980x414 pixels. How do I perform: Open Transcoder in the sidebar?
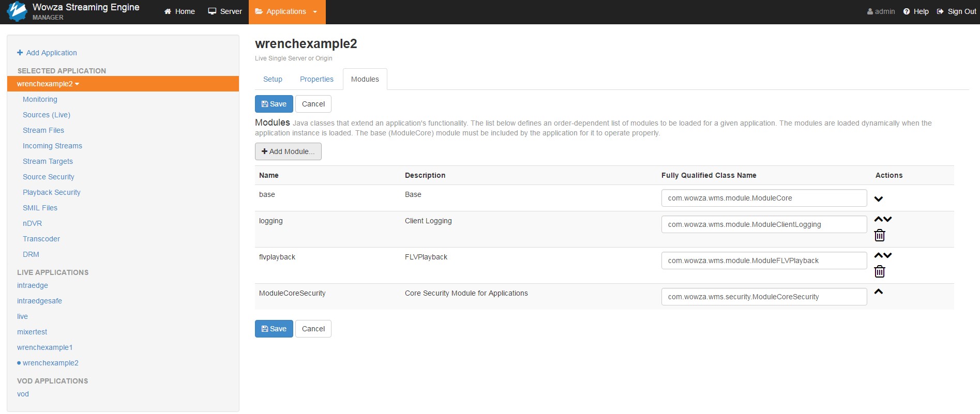[x=41, y=239]
